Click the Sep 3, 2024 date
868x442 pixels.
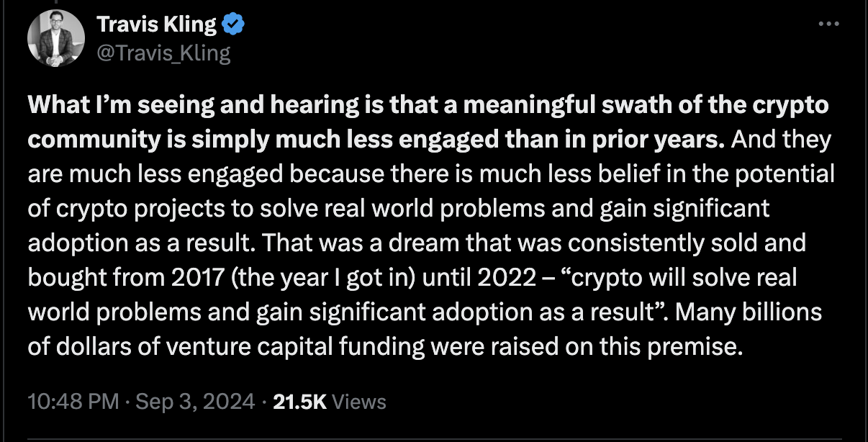[193, 402]
